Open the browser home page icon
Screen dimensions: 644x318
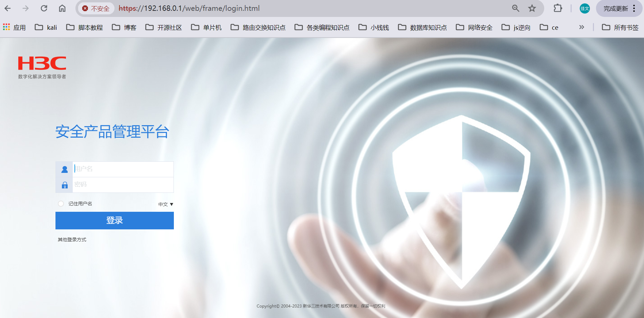(62, 8)
